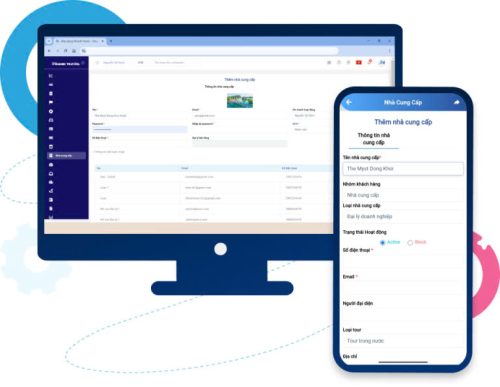
Task: Close the open browser tab on desktop
Action: coord(103,41)
